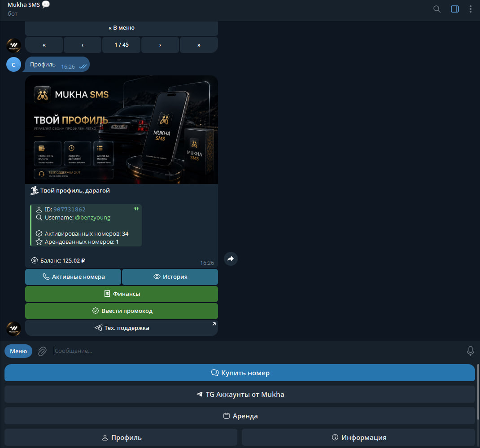This screenshot has width=480, height=448.
Task: Open Тех. поддержка link button
Action: [122, 328]
